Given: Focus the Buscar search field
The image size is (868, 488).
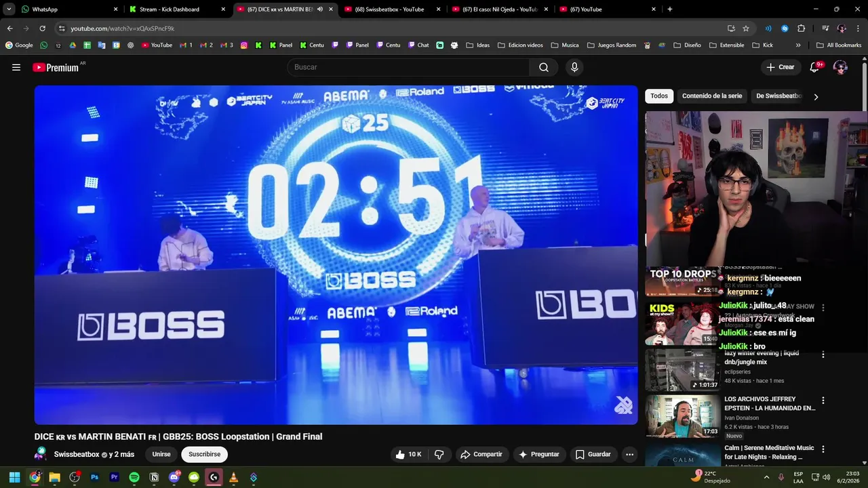Looking at the screenshot, I should coord(408,67).
